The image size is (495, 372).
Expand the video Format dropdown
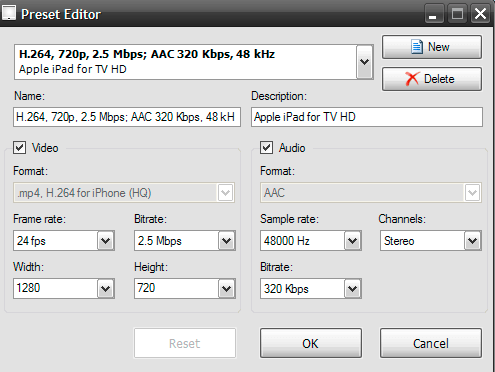coord(226,193)
